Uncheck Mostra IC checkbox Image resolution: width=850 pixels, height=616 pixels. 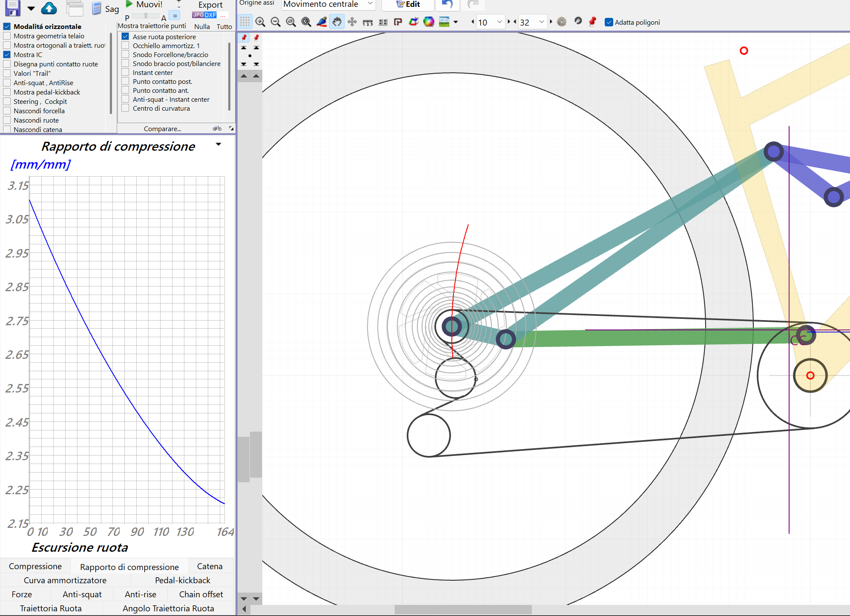pos(7,54)
